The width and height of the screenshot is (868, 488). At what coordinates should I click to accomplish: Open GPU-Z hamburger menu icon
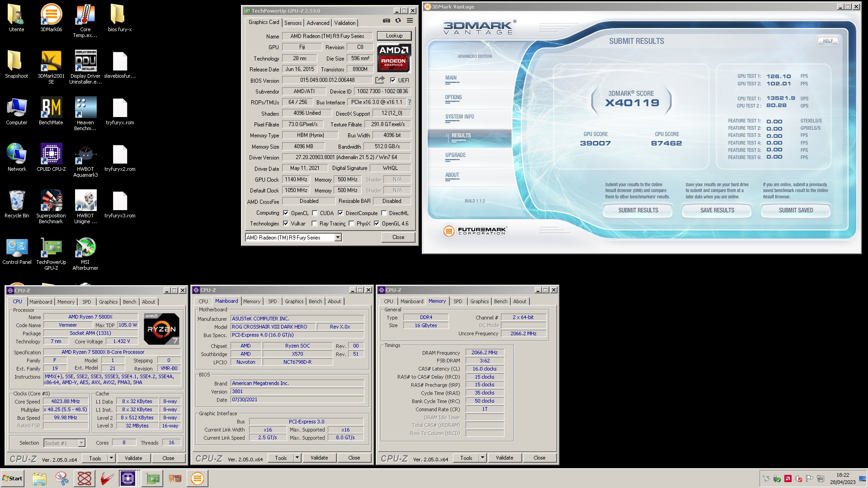pyautogui.click(x=410, y=20)
